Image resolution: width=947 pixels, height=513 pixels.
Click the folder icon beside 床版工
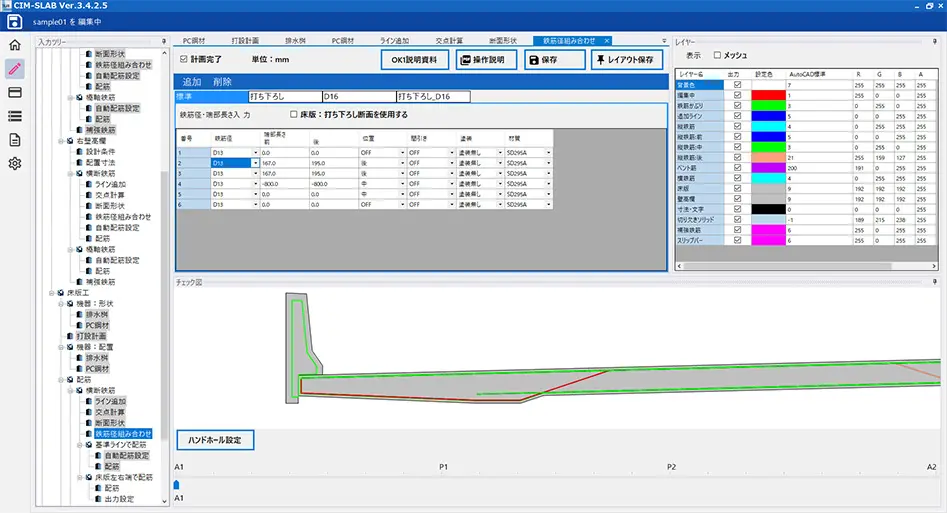tap(60, 292)
